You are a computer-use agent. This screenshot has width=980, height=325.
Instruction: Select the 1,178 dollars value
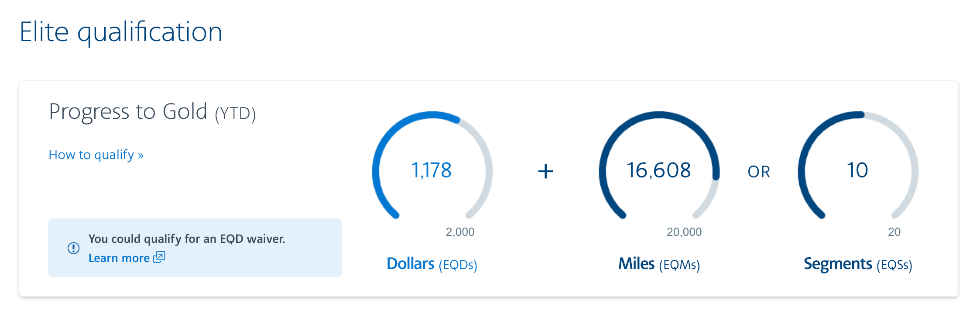tap(431, 170)
